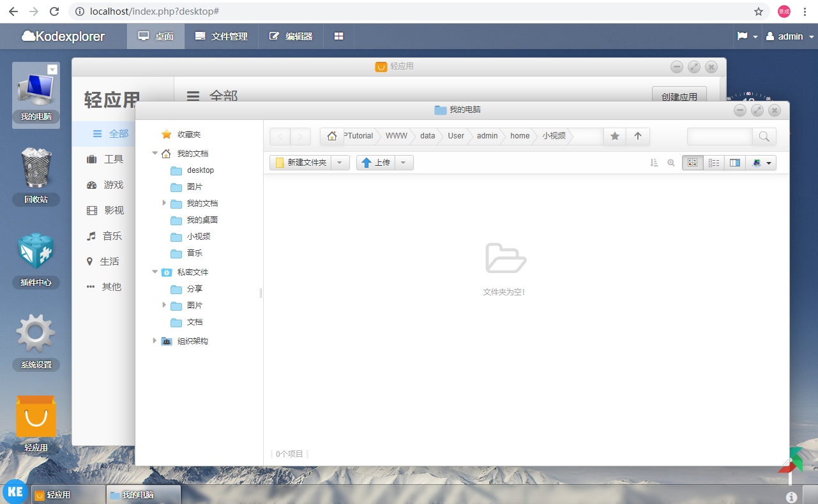This screenshot has height=504, width=818.
Task: Click the home icon in the address bar
Action: [x=331, y=136]
